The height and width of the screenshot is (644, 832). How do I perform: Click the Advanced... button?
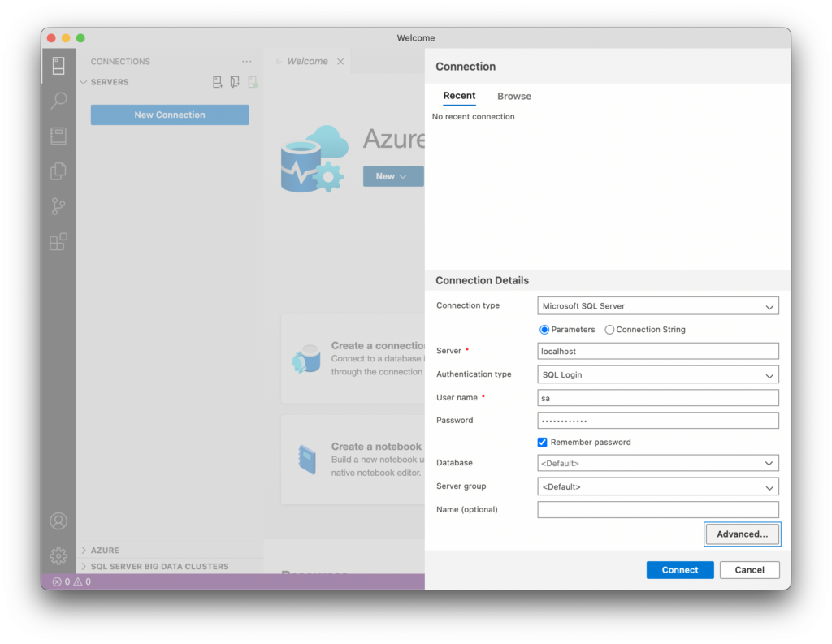[742, 534]
